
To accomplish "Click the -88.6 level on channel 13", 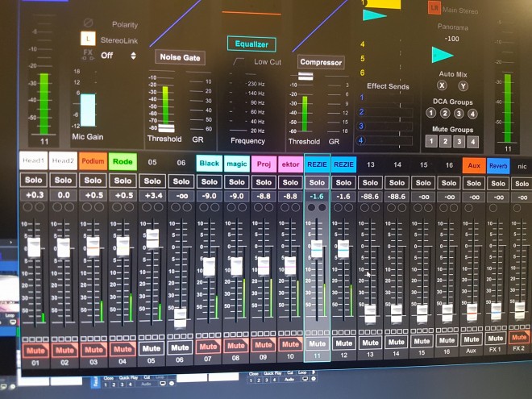I will (370, 197).
